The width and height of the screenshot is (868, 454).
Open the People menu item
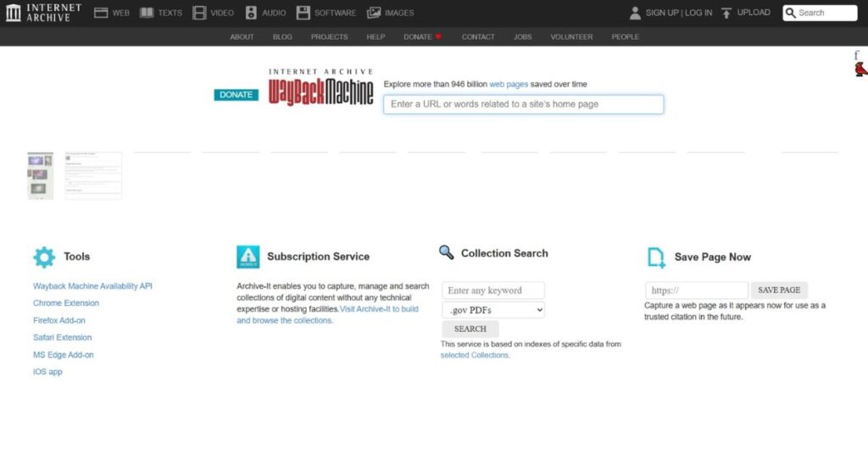626,37
